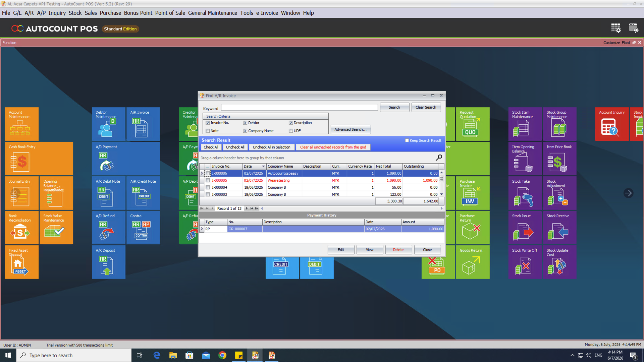This screenshot has width=644, height=362.
Task: Open Google Chrome from the taskbar
Action: tap(222, 355)
